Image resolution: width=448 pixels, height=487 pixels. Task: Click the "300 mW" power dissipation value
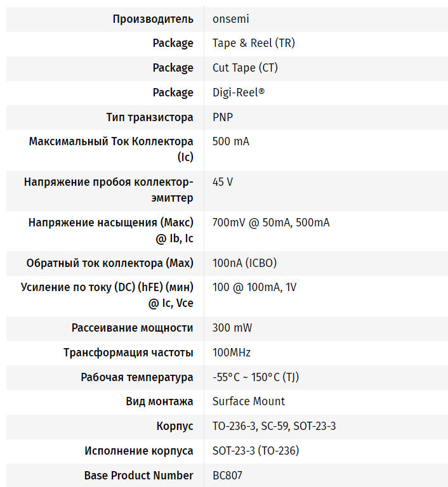[x=232, y=328]
